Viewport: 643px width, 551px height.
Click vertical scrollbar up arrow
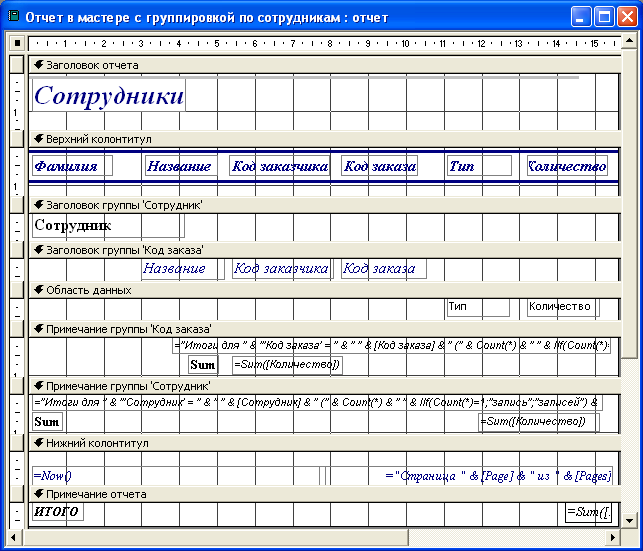(x=631, y=41)
